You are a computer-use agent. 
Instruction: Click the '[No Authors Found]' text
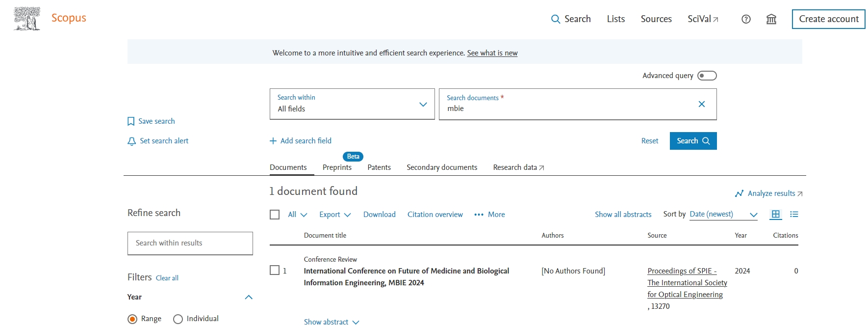(573, 271)
